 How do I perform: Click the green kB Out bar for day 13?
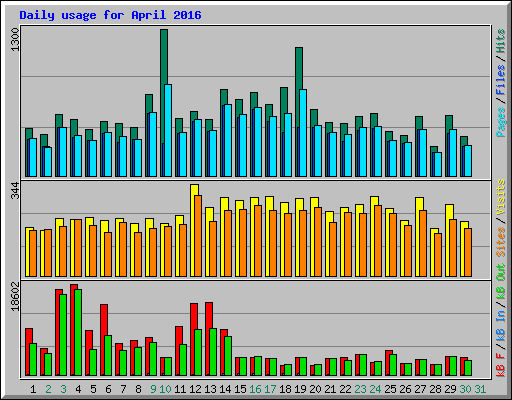[x=213, y=352]
